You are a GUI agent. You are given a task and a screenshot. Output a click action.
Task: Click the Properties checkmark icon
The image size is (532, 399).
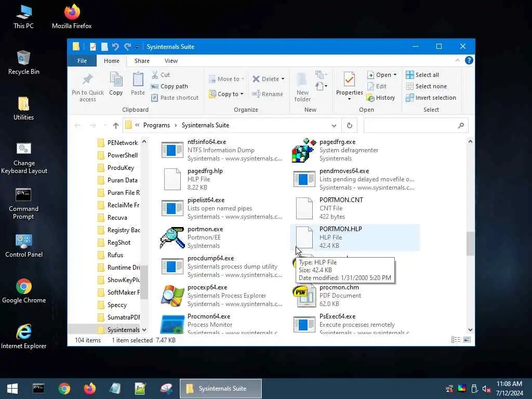pos(349,79)
